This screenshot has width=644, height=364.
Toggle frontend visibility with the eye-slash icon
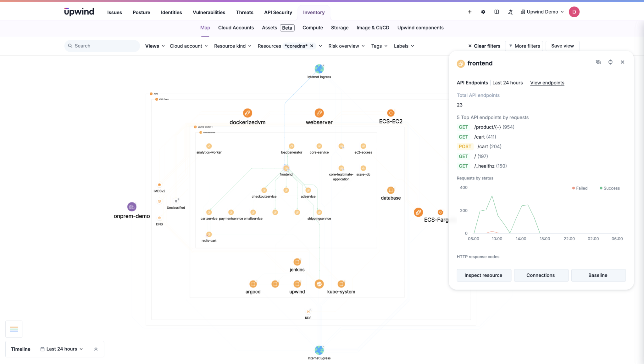point(598,62)
